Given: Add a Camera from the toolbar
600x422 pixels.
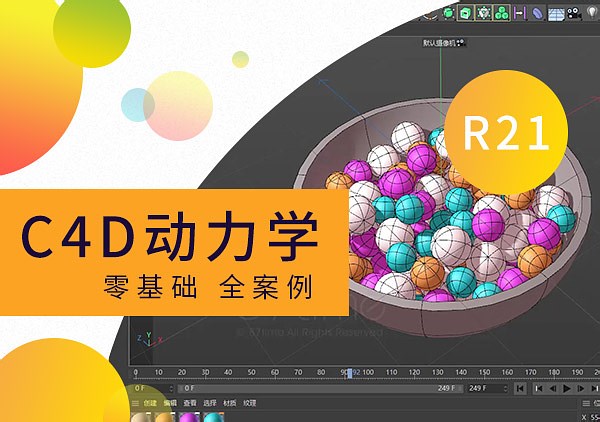Looking at the screenshot, I should point(574,13).
